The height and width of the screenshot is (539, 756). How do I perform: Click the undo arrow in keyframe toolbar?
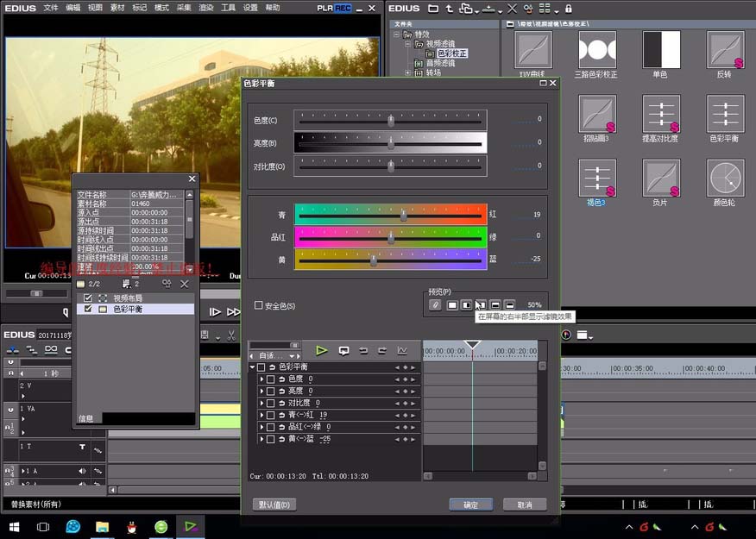pyautogui.click(x=363, y=351)
